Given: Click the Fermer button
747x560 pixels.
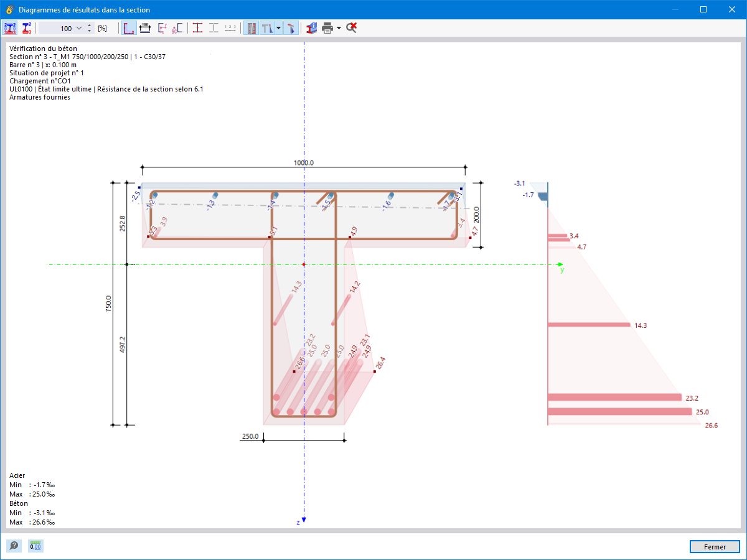Looking at the screenshot, I should [715, 547].
